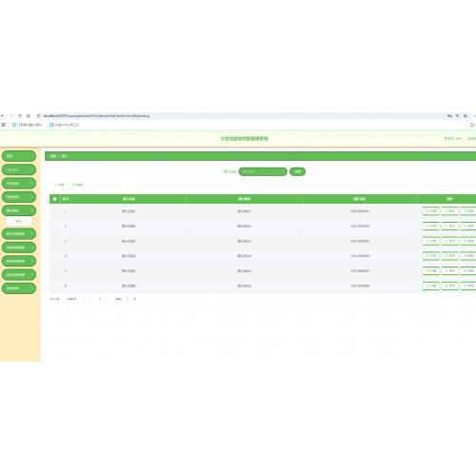Toggle the select-all checkbox in table header
Viewport: 476px width, 476px height.
point(55,199)
